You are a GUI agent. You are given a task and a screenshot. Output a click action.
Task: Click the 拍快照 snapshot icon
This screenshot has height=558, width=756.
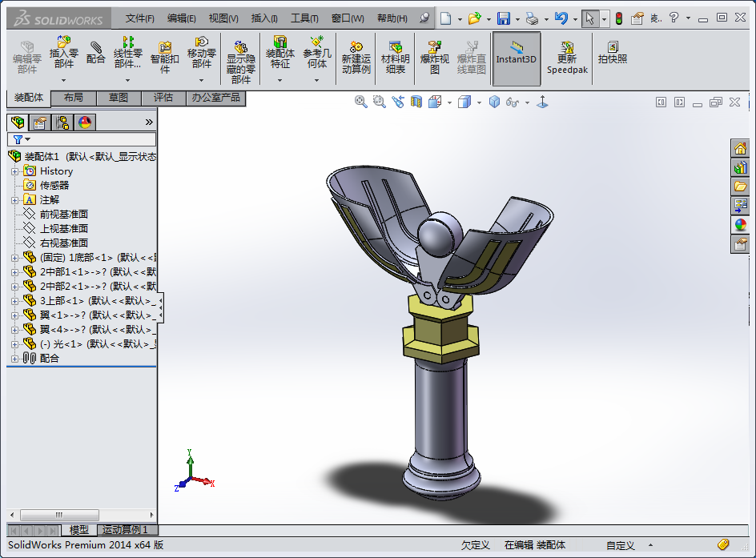[x=613, y=53]
